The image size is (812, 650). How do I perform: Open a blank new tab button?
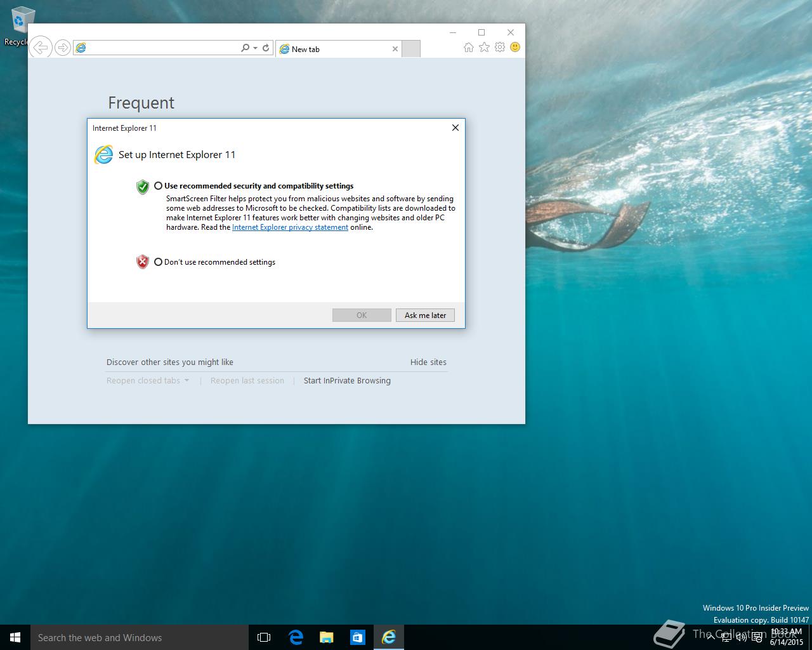(411, 49)
